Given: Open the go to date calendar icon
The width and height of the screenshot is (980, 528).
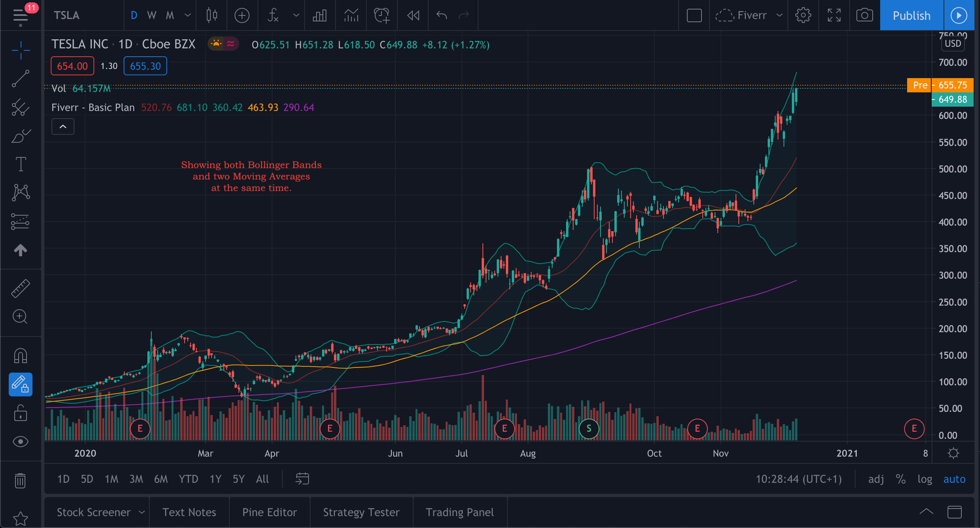Looking at the screenshot, I should (302, 479).
